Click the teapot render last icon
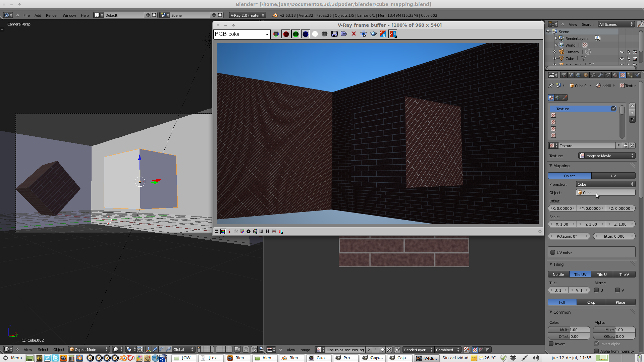 (x=373, y=34)
